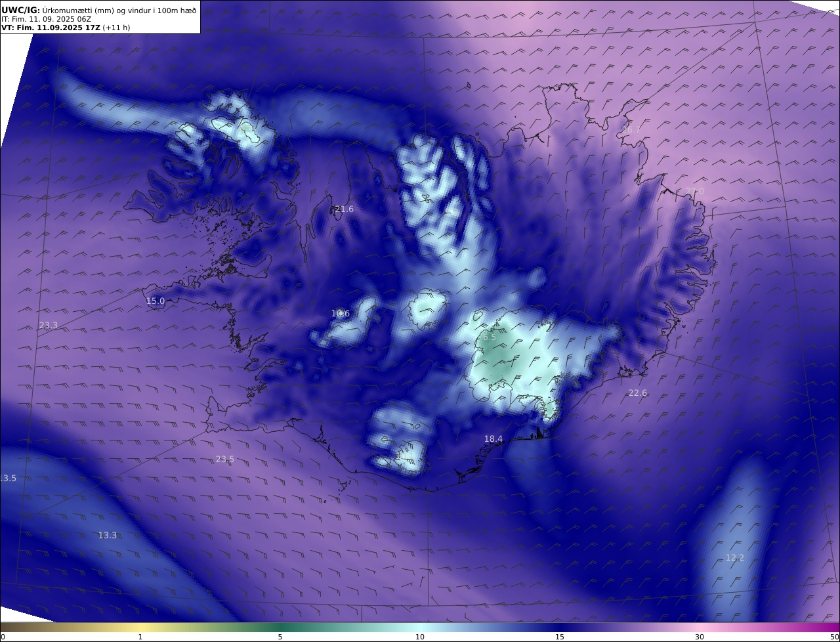Click the 23.3 value label on the map
The width and height of the screenshot is (840, 642).
point(48,326)
